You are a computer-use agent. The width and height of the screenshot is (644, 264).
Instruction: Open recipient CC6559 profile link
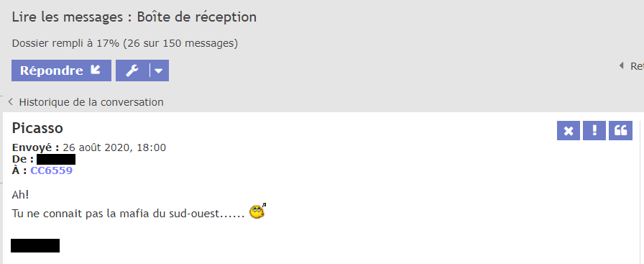point(51,170)
